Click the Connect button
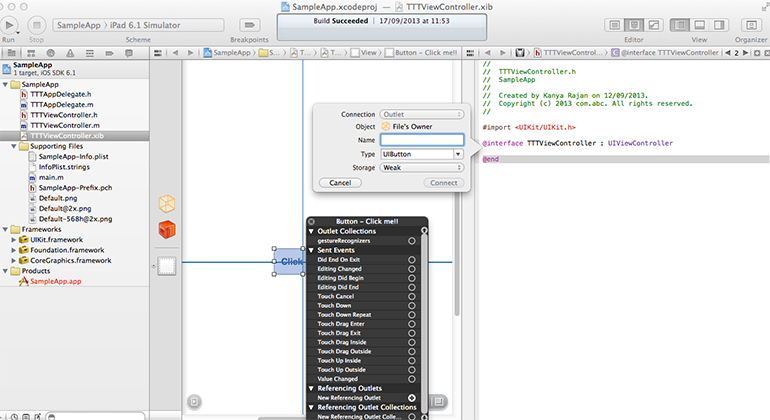The width and height of the screenshot is (770, 420). [x=443, y=183]
